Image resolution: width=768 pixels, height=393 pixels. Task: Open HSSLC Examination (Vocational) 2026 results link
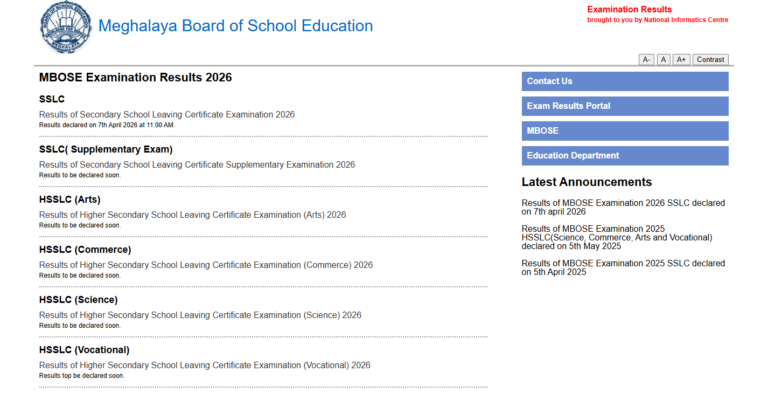point(205,365)
